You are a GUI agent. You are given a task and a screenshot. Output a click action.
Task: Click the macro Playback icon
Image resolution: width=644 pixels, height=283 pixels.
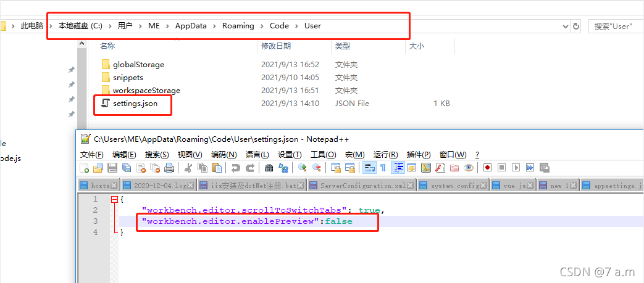516,167
